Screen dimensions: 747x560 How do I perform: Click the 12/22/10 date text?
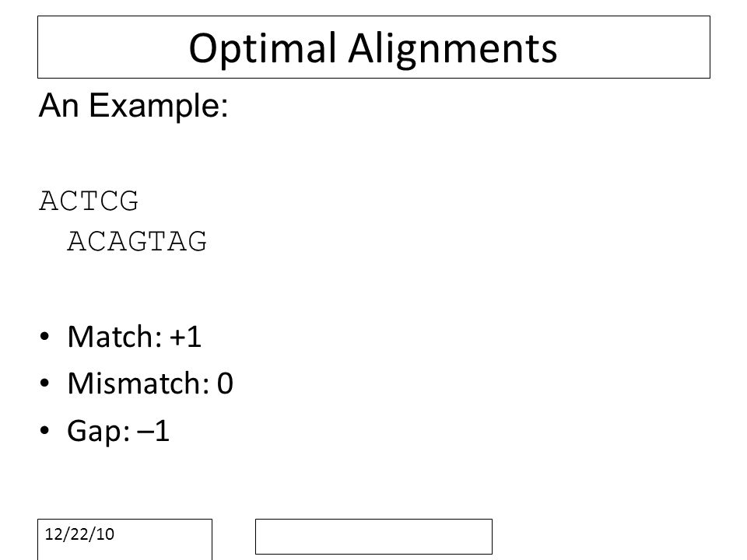click(79, 534)
